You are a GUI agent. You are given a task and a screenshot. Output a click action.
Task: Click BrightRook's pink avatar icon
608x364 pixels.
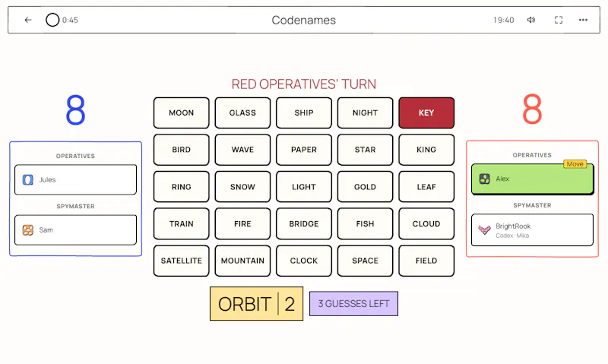coord(484,229)
